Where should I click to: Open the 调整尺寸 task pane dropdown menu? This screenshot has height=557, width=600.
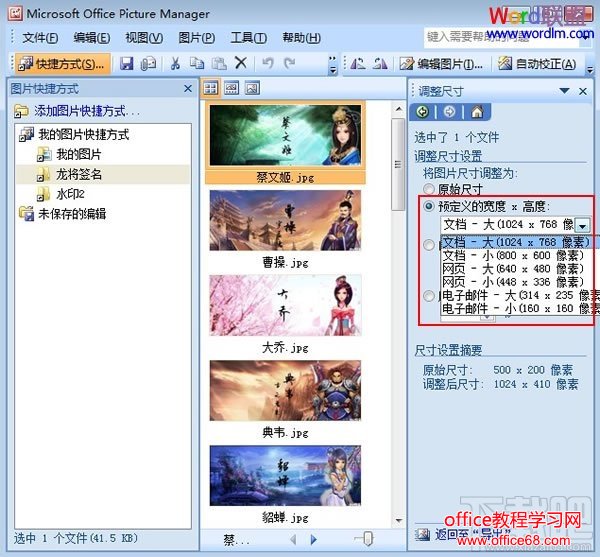566,90
